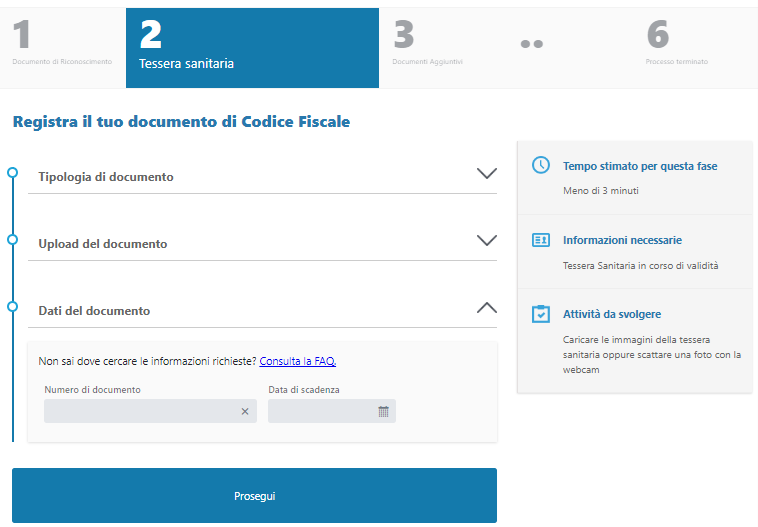Click the clipboard check icon for Attività da svolgere

click(x=540, y=314)
